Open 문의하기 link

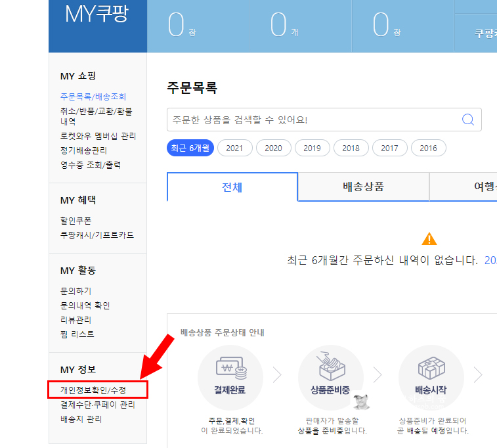point(76,291)
